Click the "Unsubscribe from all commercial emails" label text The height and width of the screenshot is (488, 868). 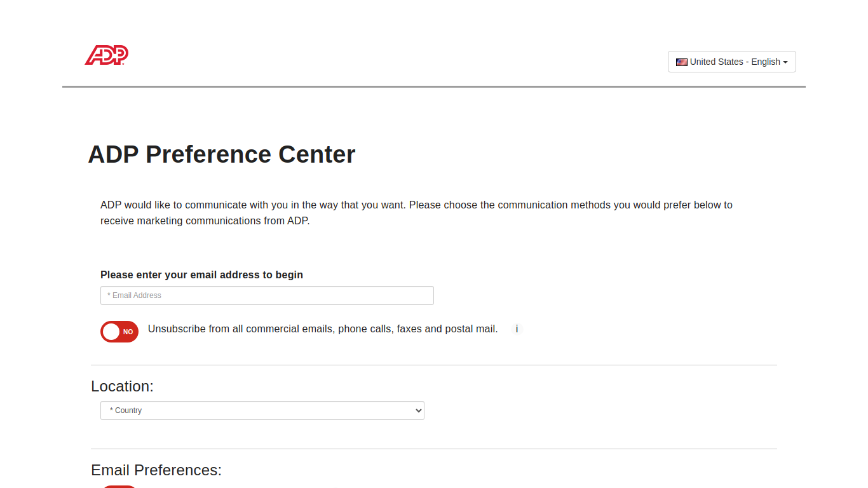pos(323,329)
